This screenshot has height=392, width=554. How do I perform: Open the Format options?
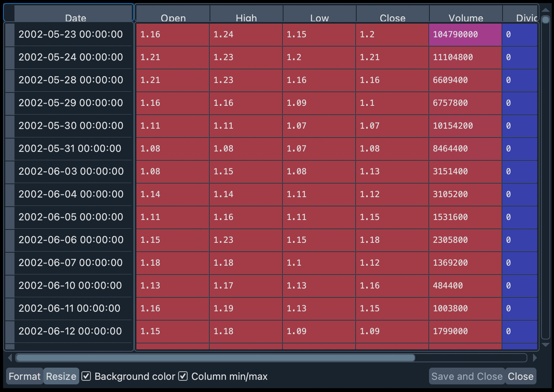[x=24, y=376]
